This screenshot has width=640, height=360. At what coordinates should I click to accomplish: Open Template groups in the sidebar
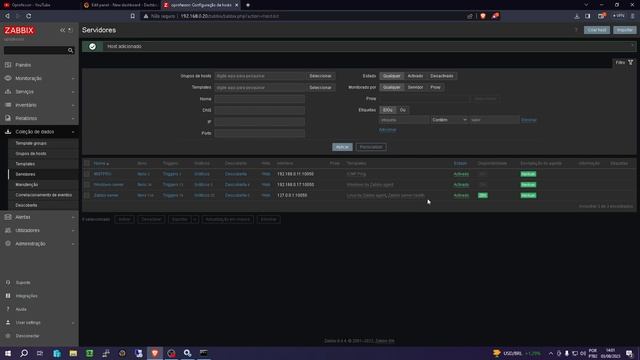pyautogui.click(x=31, y=143)
